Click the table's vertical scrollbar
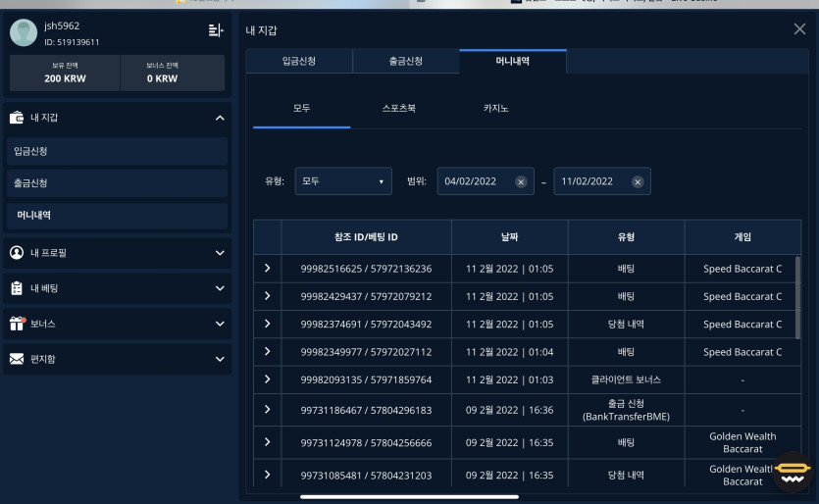 coord(797,298)
